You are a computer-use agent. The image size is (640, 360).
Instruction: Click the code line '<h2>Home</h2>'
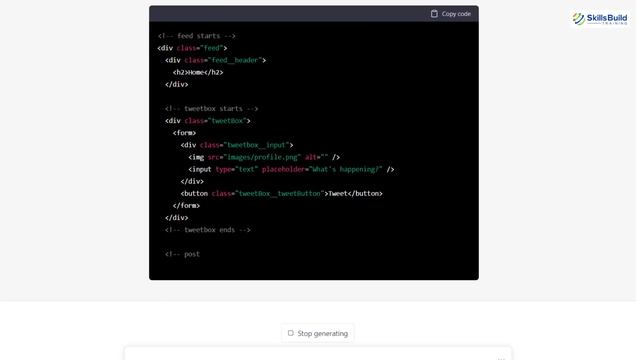click(198, 72)
